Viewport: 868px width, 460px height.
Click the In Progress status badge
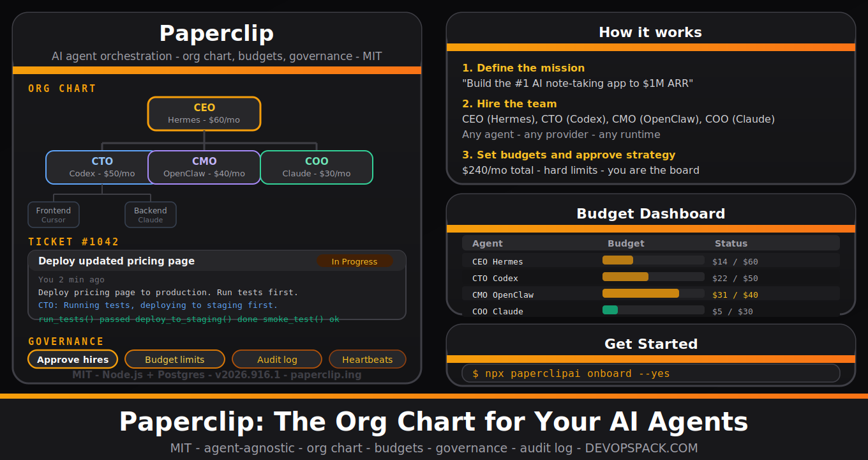[354, 261]
